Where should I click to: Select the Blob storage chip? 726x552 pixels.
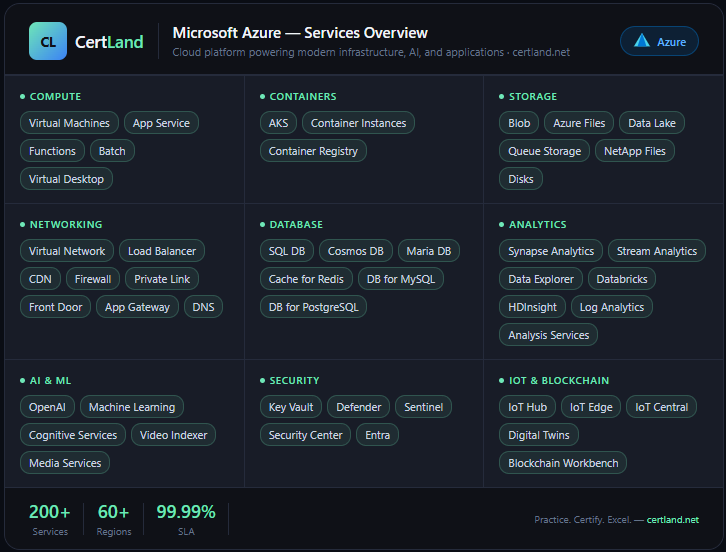pyautogui.click(x=519, y=123)
